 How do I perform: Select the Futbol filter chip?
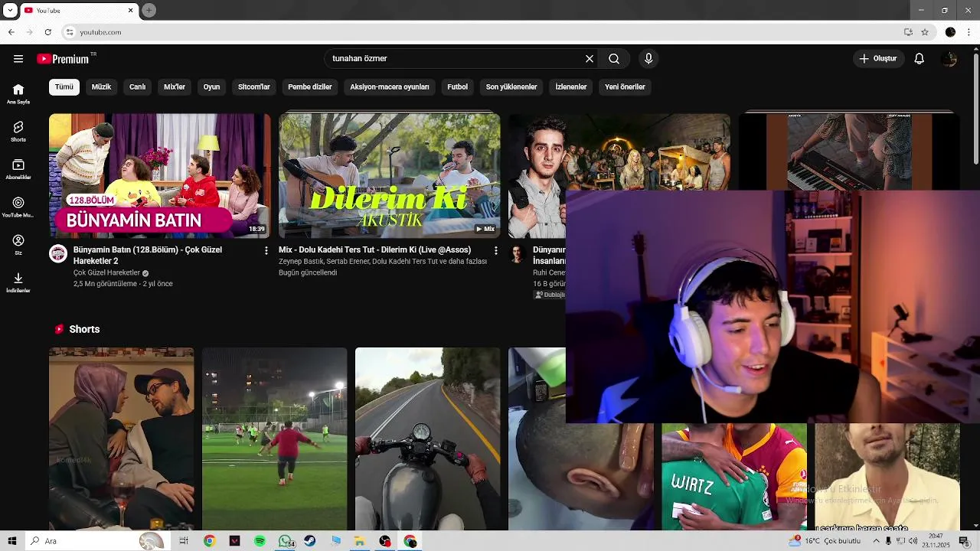[x=457, y=87]
